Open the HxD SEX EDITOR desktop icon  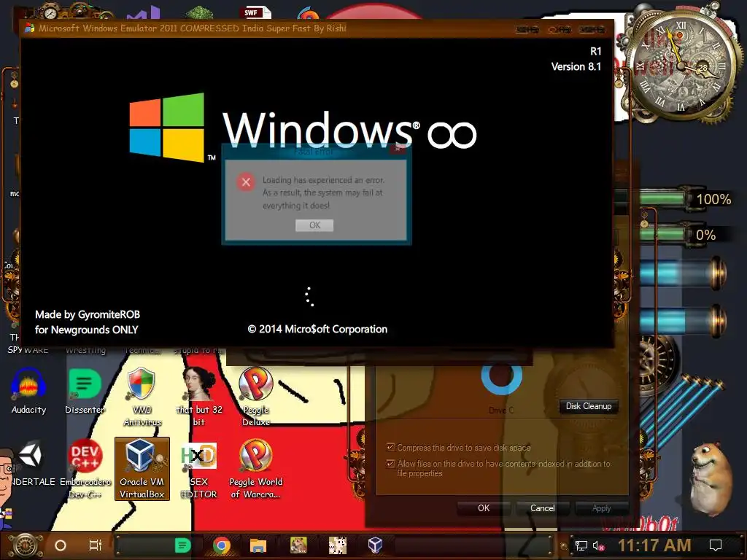199,469
